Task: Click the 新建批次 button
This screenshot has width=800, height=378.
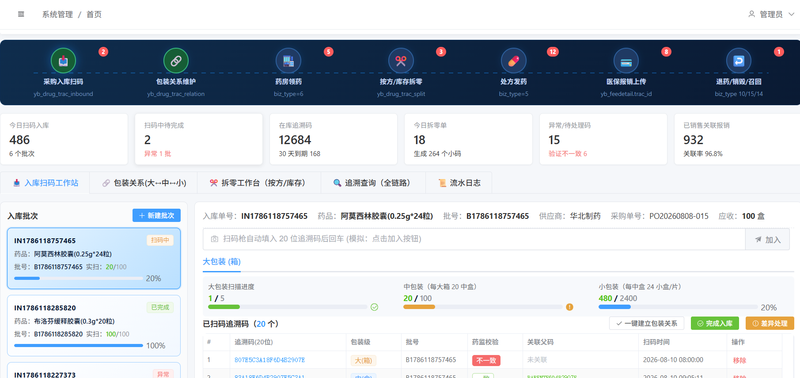Action: tap(156, 215)
